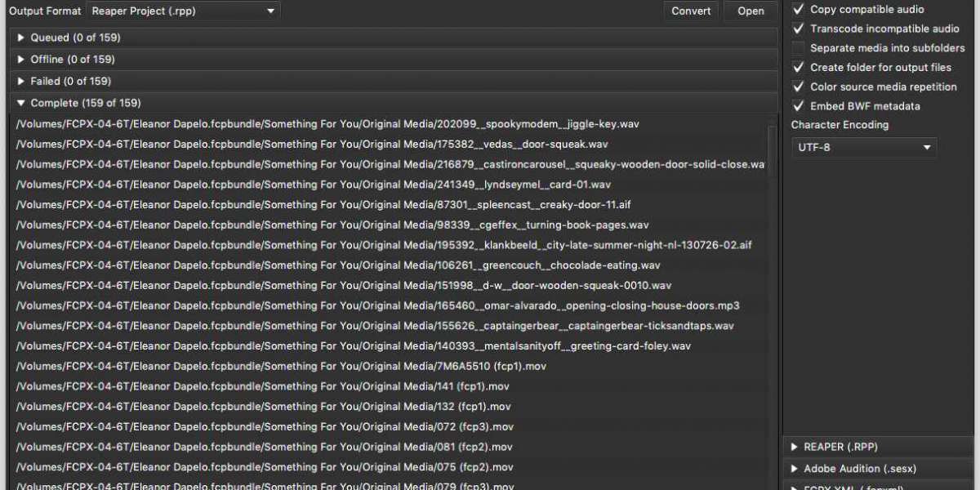Select the vedas door-squeak.wav entry
Screen dimensions: 980x490
pyautogui.click(x=312, y=145)
